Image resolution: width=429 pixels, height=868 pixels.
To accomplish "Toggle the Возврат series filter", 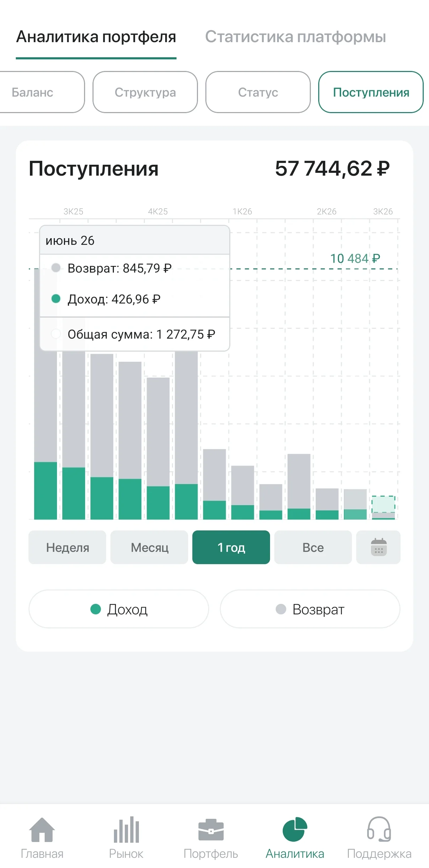I will click(x=310, y=609).
